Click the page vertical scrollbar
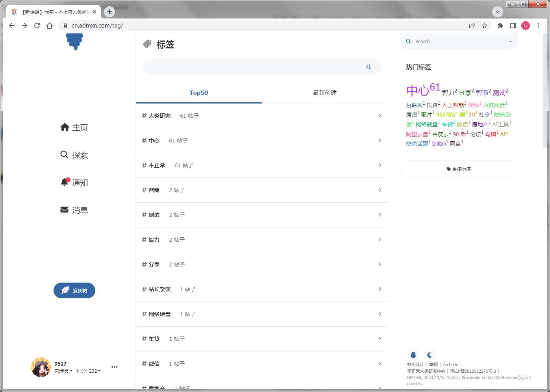 click(x=545, y=91)
